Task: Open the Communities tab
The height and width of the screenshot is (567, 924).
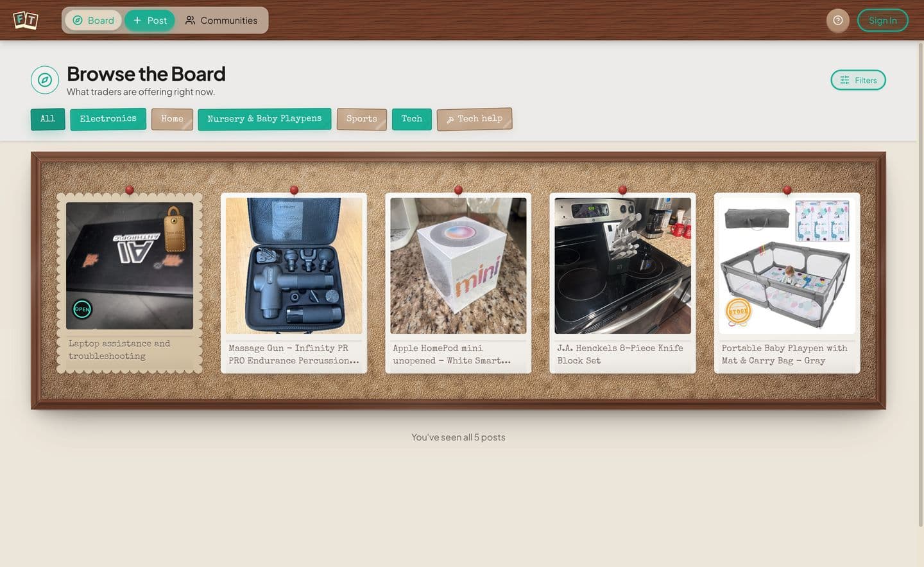Action: click(x=221, y=21)
